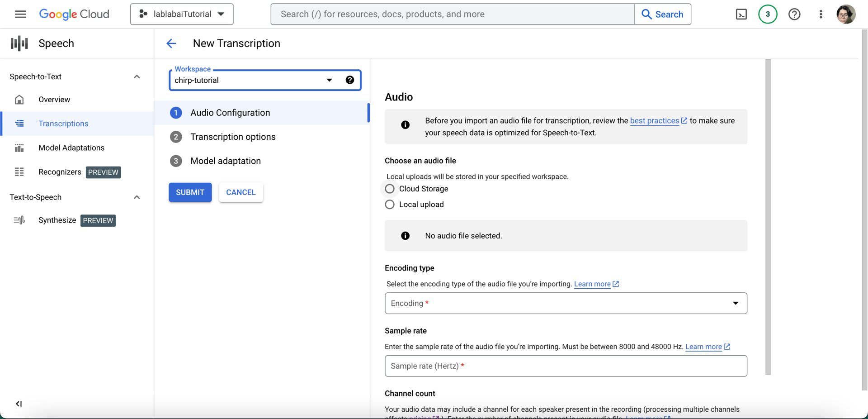Go back using the left arrow

171,43
